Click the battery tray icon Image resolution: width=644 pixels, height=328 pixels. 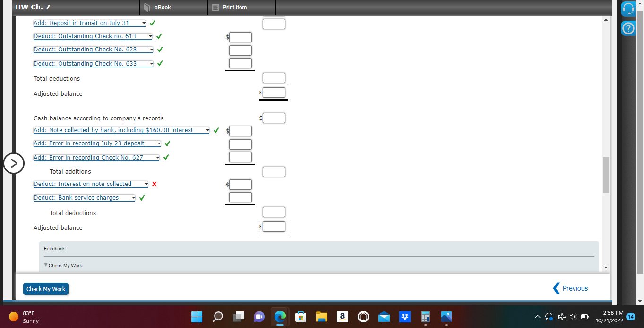[585, 317]
